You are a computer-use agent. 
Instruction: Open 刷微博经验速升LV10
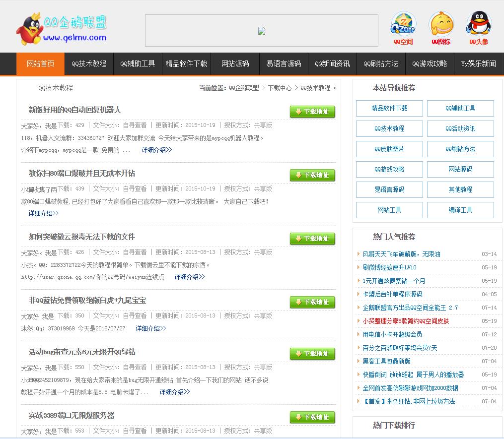tap(390, 267)
